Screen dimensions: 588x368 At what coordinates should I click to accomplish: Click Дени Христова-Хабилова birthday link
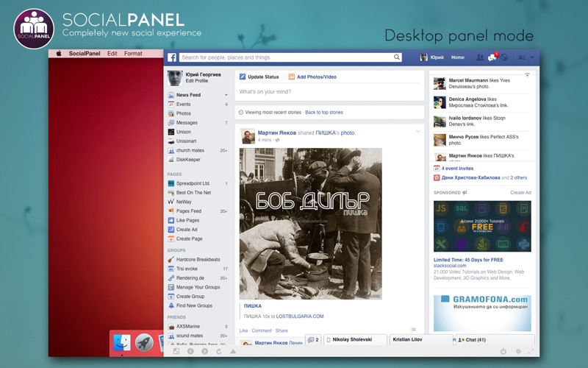click(470, 178)
